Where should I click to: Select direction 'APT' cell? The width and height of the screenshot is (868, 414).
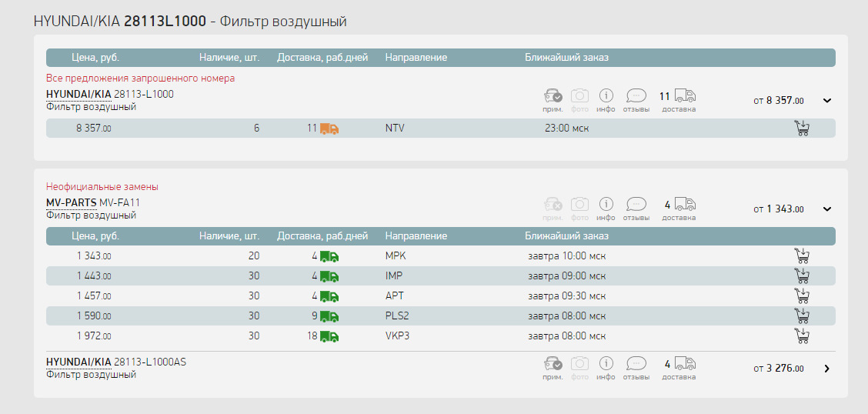tap(394, 296)
